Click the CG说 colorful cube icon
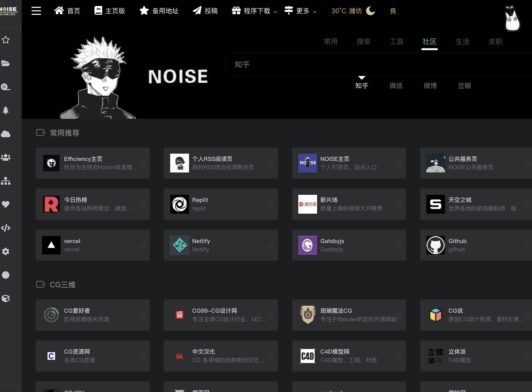The width and height of the screenshot is (532, 392). coord(435,315)
